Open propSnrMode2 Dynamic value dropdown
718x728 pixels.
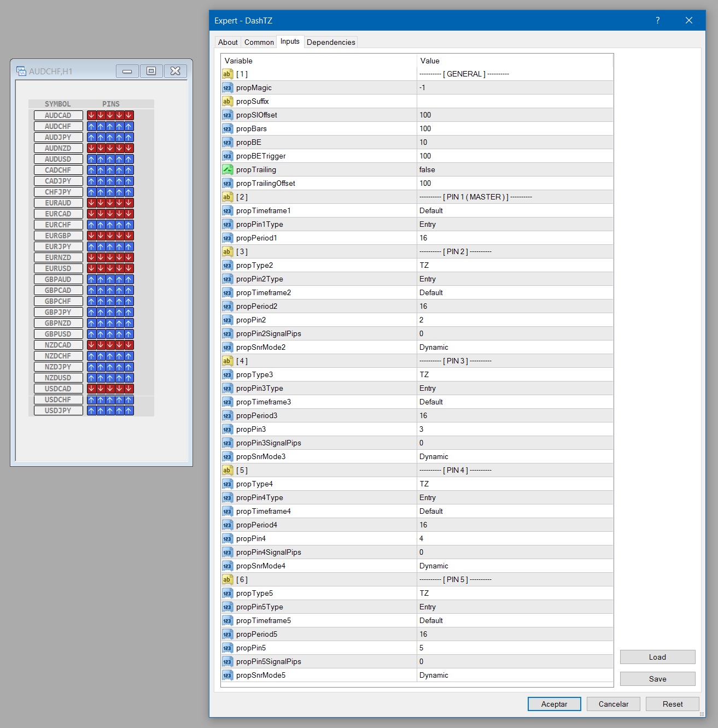(x=515, y=347)
